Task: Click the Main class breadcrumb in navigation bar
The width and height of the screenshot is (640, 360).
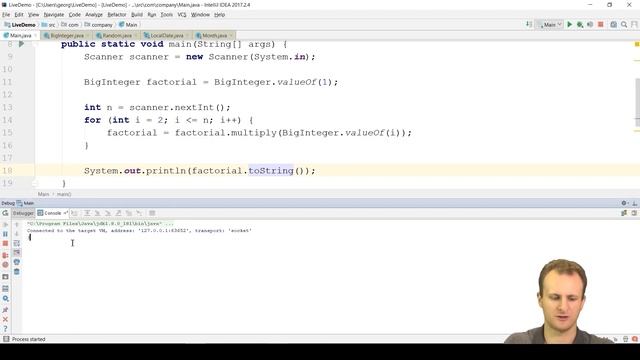Action: (128, 25)
